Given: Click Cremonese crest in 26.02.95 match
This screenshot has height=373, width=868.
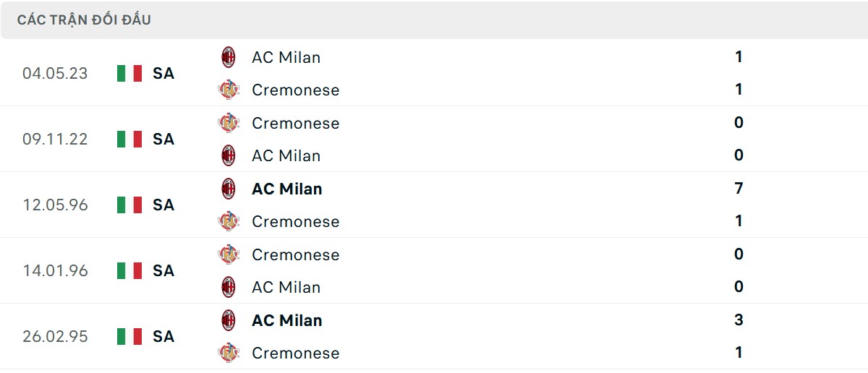Looking at the screenshot, I should pos(229,353).
